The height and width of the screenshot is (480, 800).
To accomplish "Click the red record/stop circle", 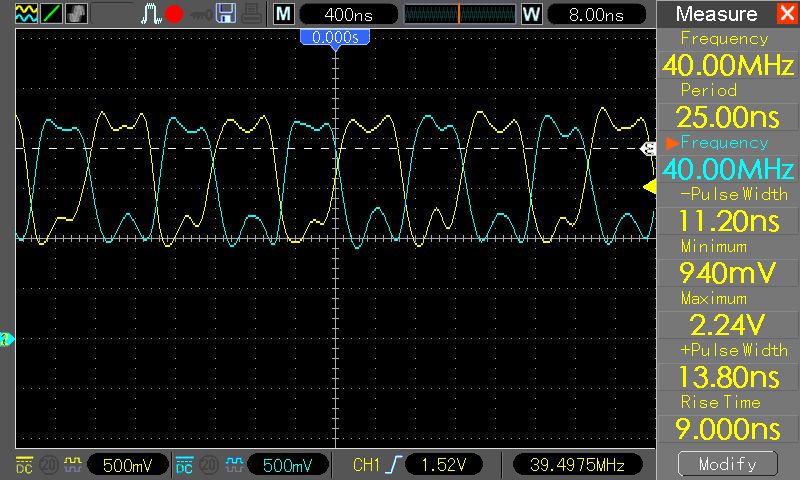I will coord(174,14).
